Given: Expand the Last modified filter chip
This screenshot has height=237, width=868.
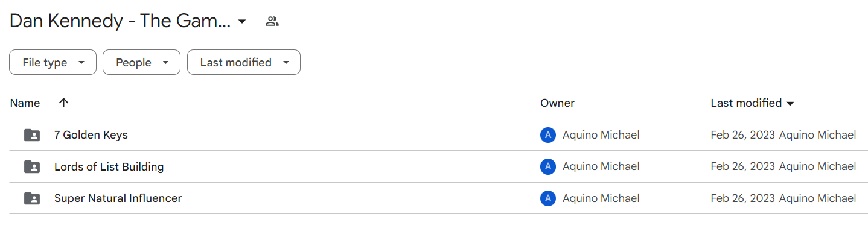Looking at the screenshot, I should click(x=244, y=62).
